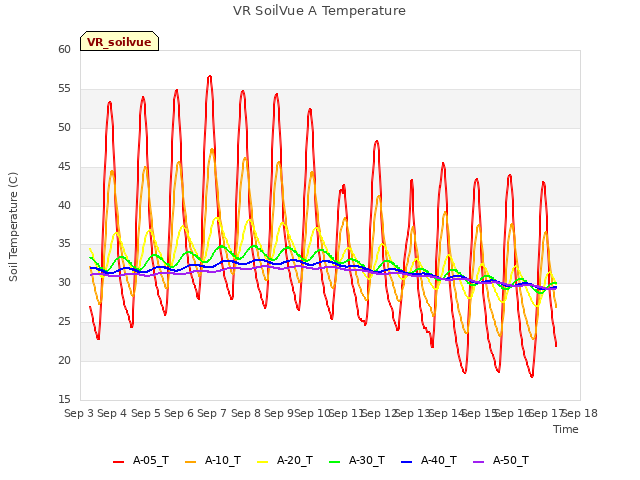Click the 30 y-axis tick label
The image size is (640, 480).
point(64,283)
